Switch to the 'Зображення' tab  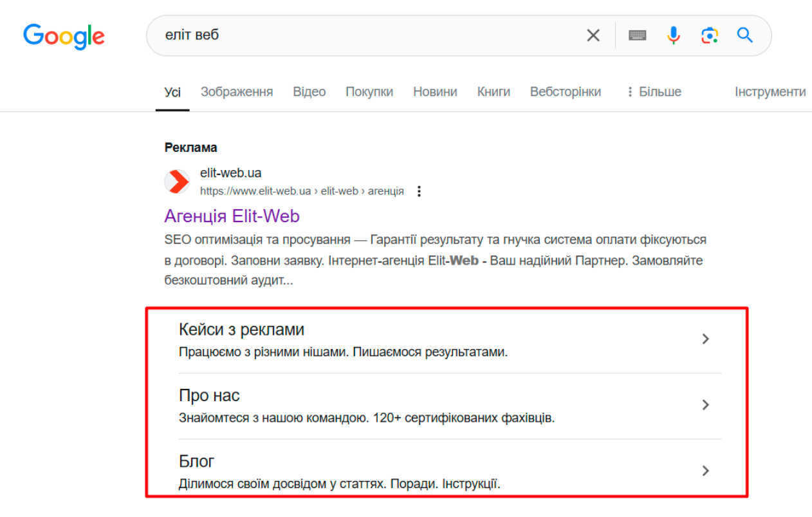click(237, 92)
